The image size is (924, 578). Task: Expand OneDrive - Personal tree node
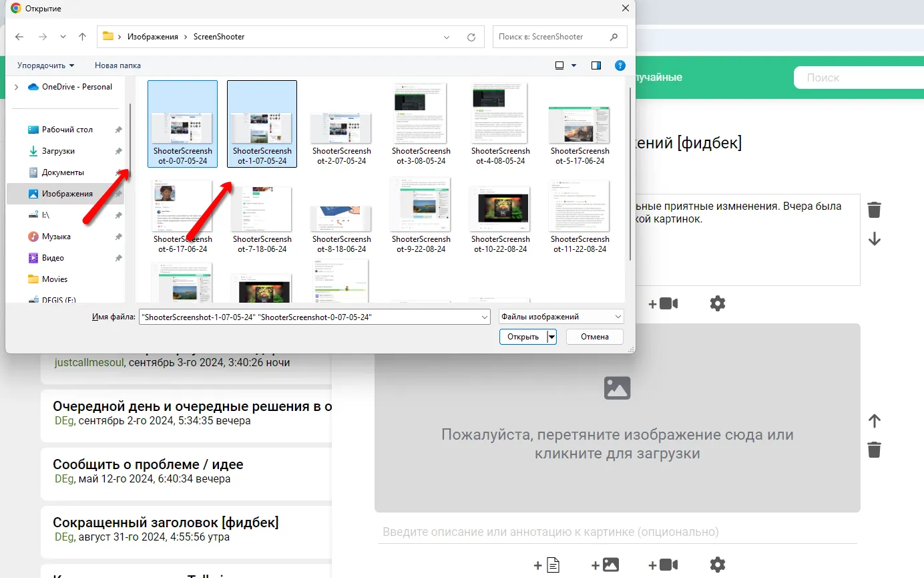coord(17,87)
